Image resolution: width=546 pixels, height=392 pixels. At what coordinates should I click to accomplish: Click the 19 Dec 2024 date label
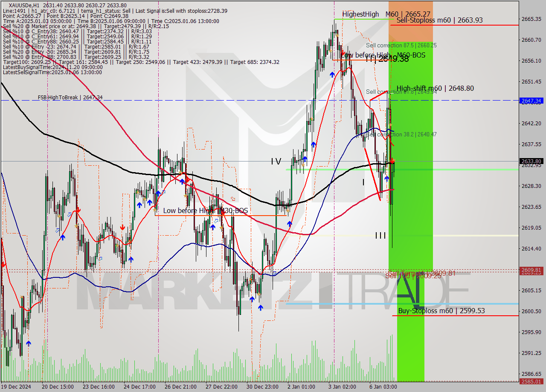pos(17,387)
